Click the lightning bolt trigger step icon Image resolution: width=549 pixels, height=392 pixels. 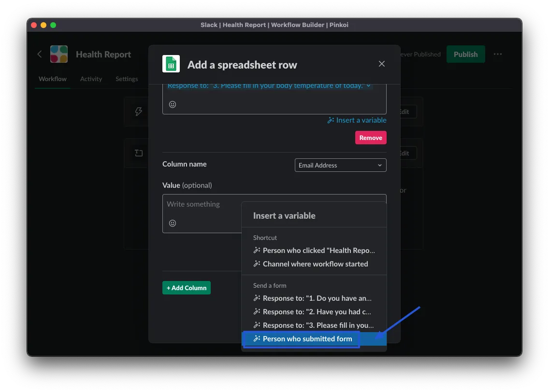(139, 112)
